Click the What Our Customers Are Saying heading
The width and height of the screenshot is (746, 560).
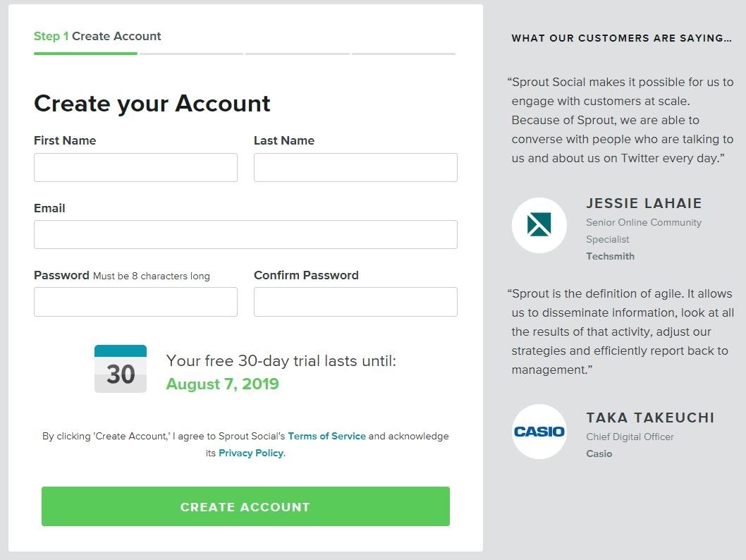[621, 38]
